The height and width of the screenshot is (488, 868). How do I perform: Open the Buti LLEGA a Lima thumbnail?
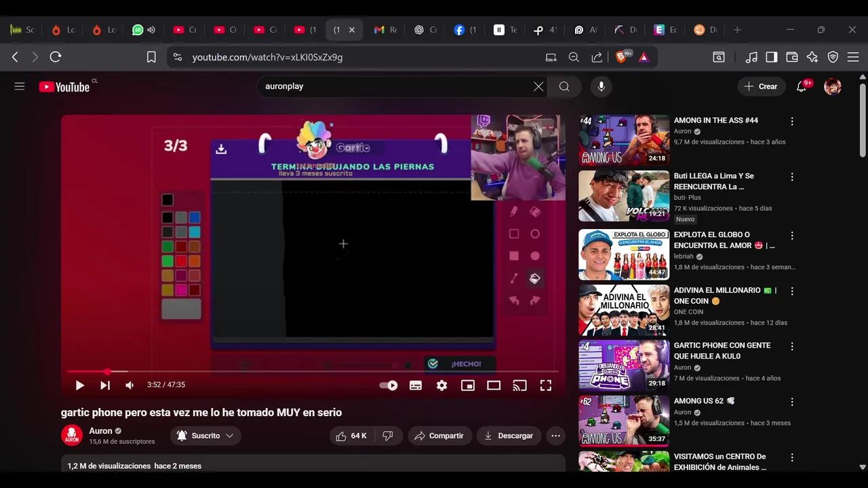coord(624,196)
